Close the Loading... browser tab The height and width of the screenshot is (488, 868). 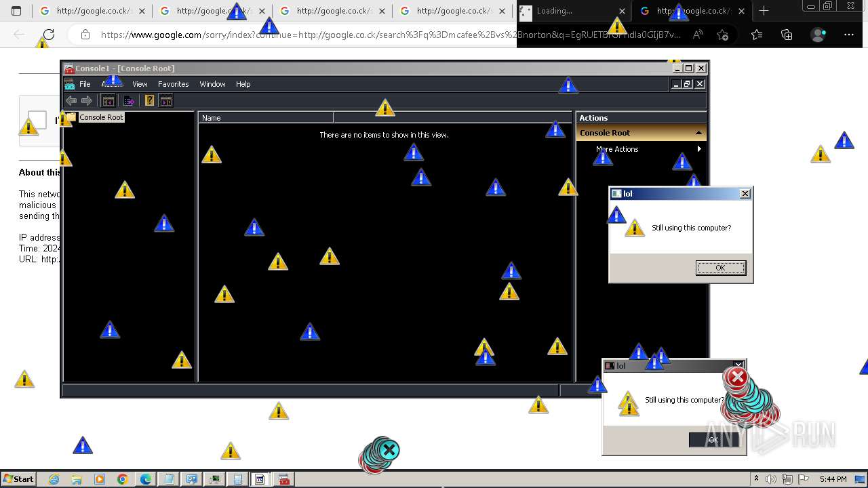(x=622, y=11)
